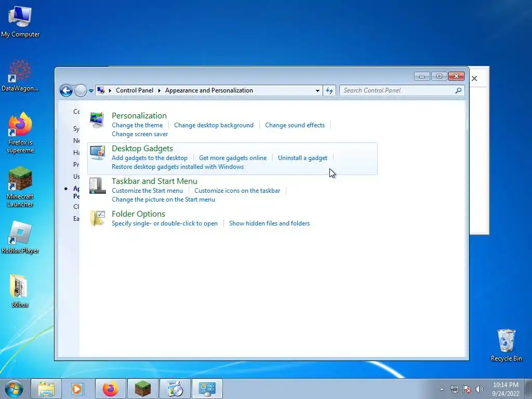Click Change the theme
532x399 pixels.
[137, 125]
